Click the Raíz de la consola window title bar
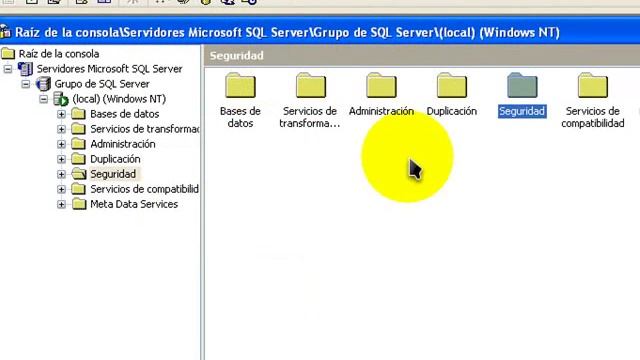The image size is (640, 360). coord(320,32)
